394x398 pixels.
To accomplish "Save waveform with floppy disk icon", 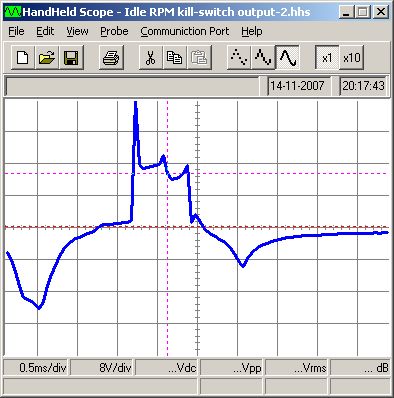I will point(71,58).
